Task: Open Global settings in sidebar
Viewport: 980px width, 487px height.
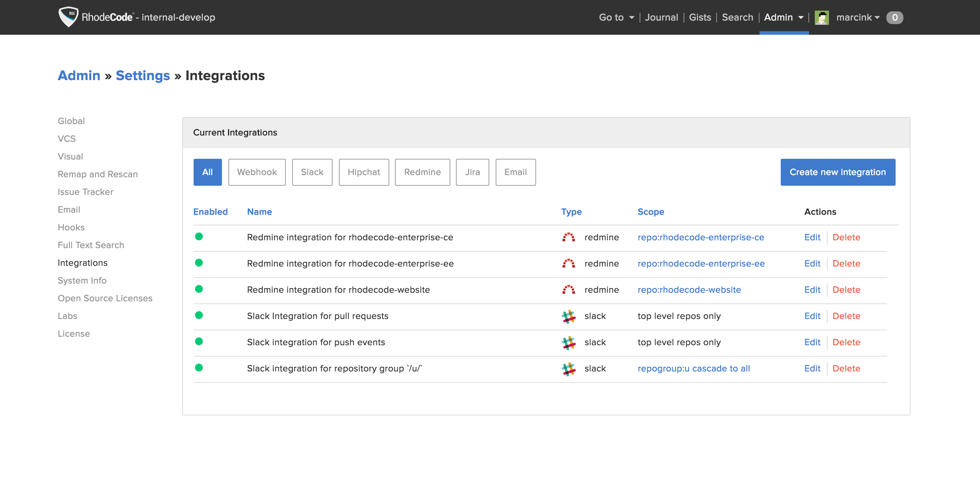Action: 71,121
